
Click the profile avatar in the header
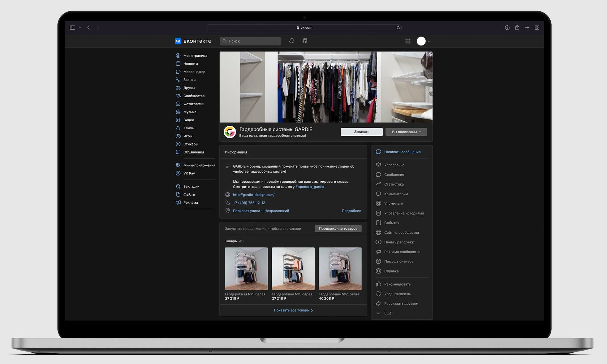[x=421, y=41]
